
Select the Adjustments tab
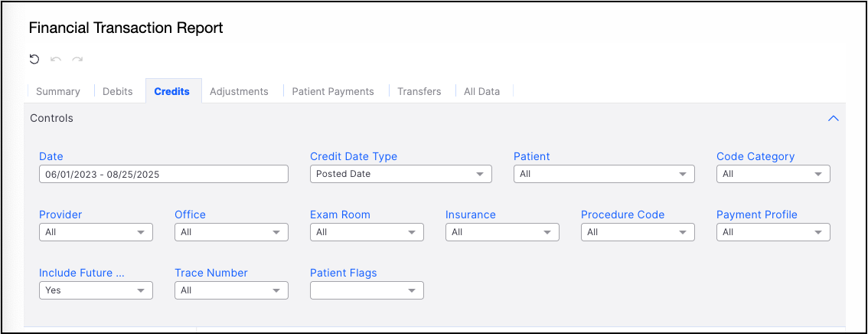(x=239, y=91)
